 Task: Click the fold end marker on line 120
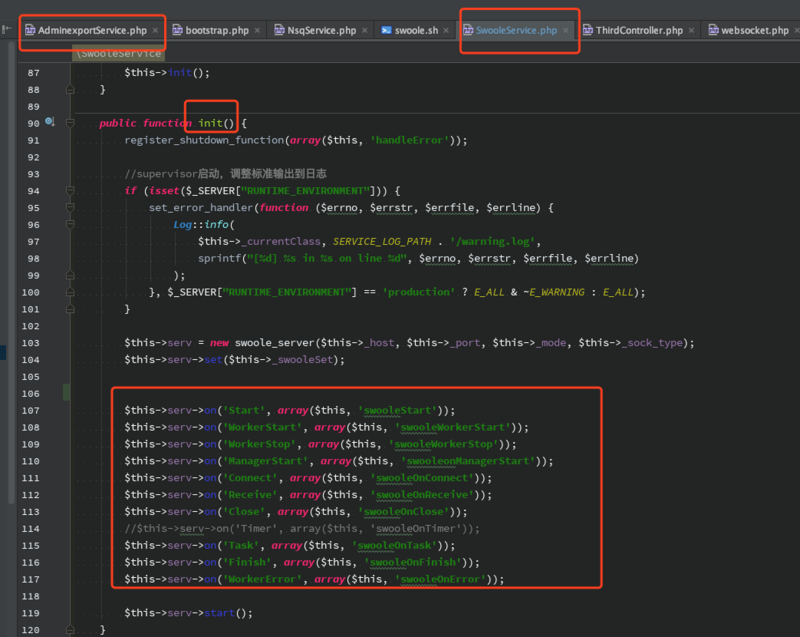click(x=70, y=630)
